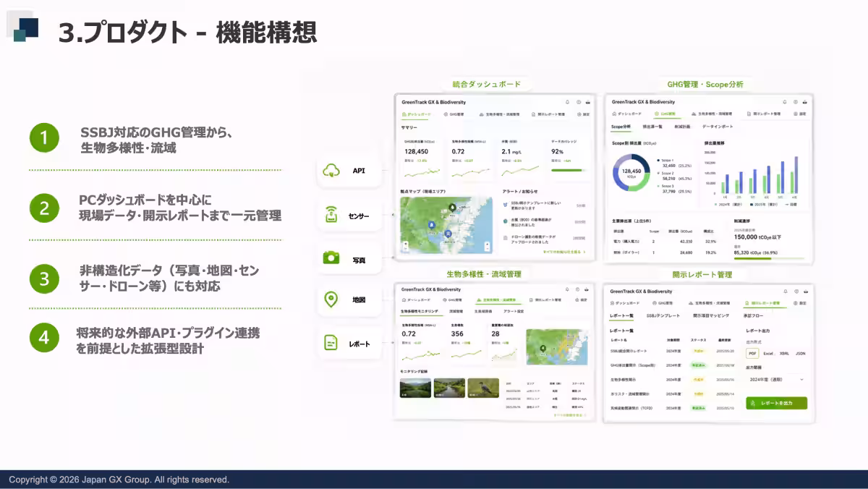Open the bird photo in モニタリング記録
Viewport: 868px width, 489px height.
(483, 388)
